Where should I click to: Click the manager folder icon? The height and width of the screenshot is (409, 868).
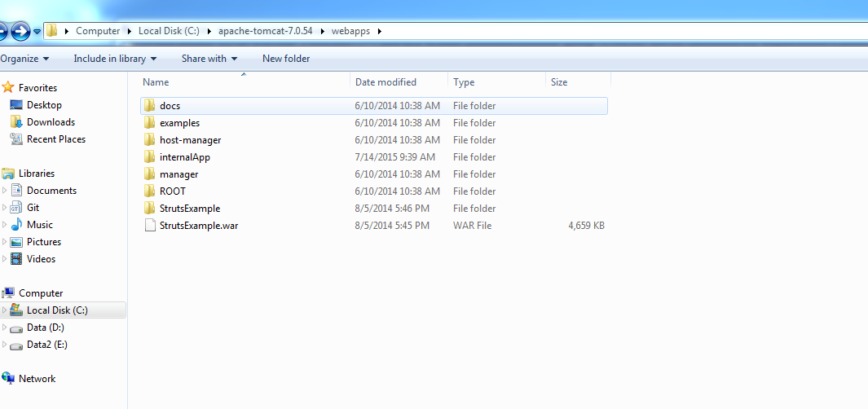tap(149, 174)
